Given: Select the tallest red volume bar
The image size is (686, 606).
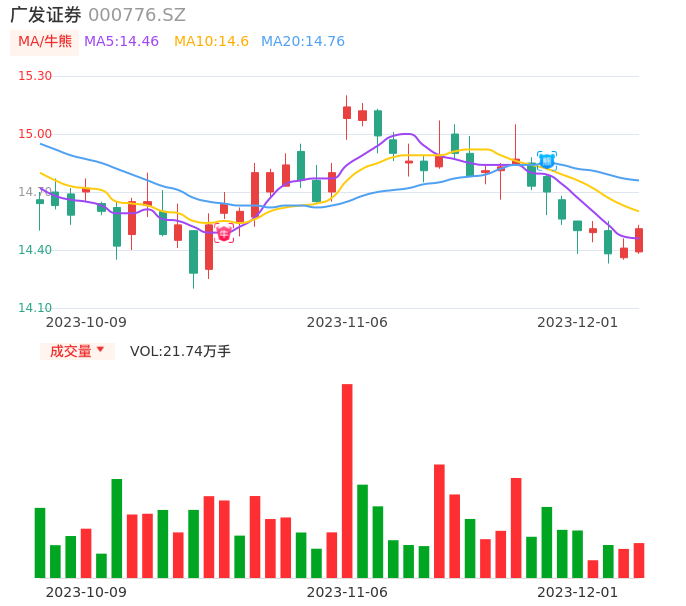Looking at the screenshot, I should pos(347,480).
